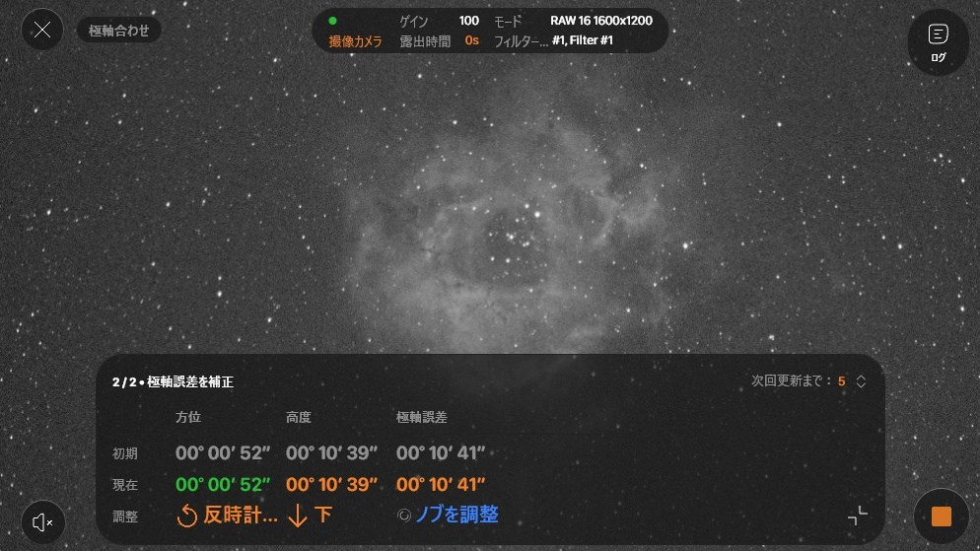Click the green camera connection status dot
980x551 pixels.
(x=332, y=21)
